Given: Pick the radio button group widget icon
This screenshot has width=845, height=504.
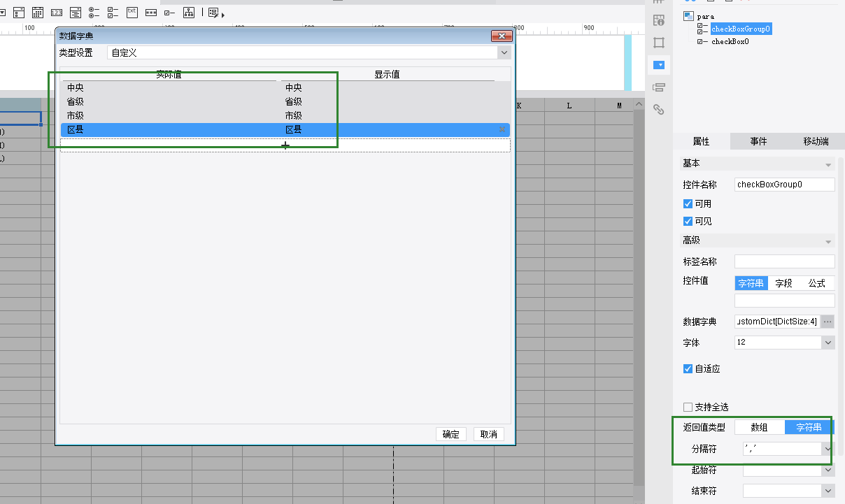Looking at the screenshot, I should tap(94, 13).
